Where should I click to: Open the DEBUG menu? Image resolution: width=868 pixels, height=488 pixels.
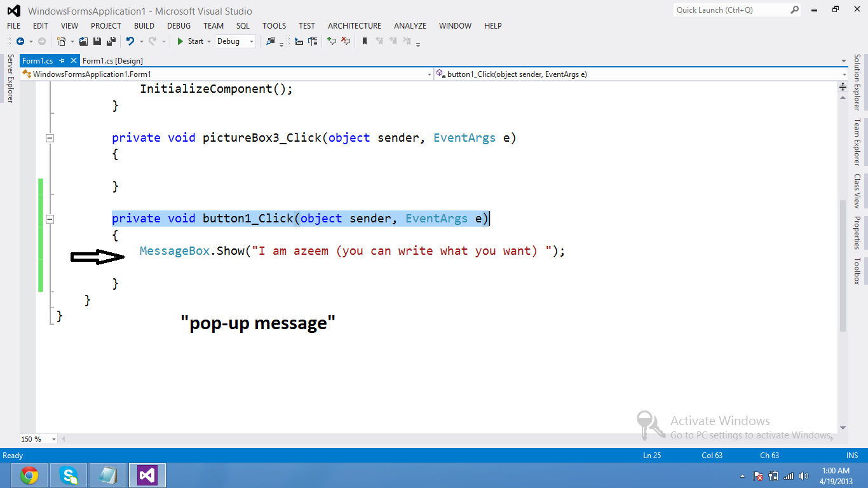[179, 26]
